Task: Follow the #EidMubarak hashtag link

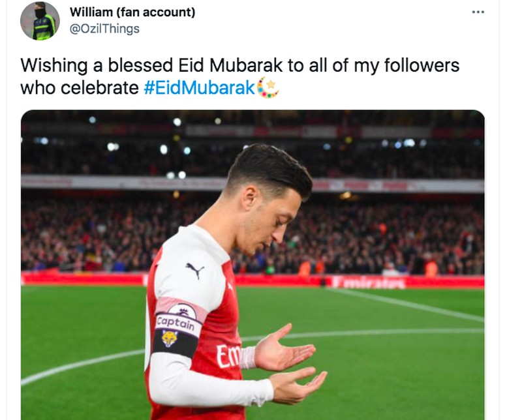Action: (200, 88)
